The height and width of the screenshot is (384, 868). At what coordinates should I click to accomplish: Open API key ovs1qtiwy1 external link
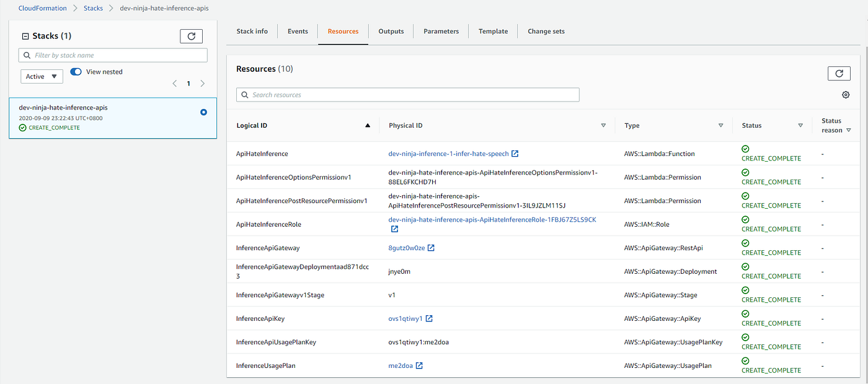click(428, 318)
